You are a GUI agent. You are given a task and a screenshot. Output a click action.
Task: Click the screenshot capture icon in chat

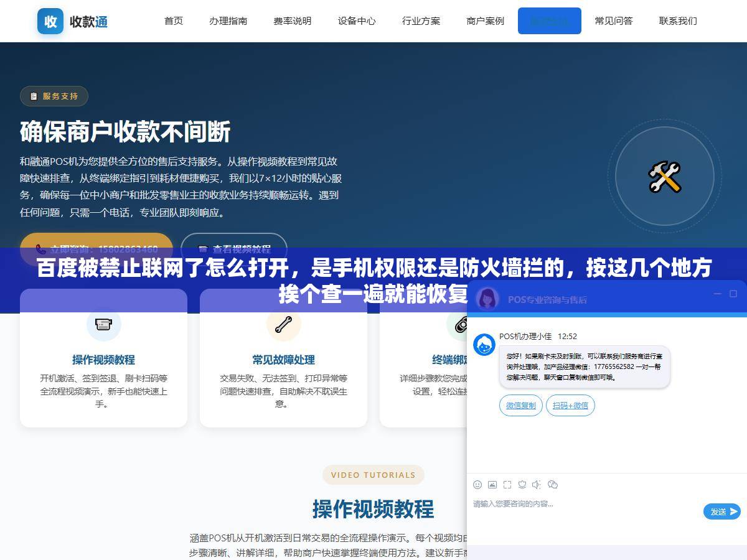[x=507, y=484]
